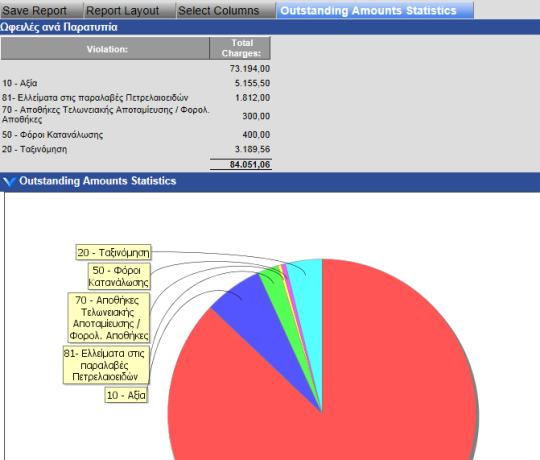
Task: Click the 300,00 amount value
Action: pyautogui.click(x=256, y=116)
